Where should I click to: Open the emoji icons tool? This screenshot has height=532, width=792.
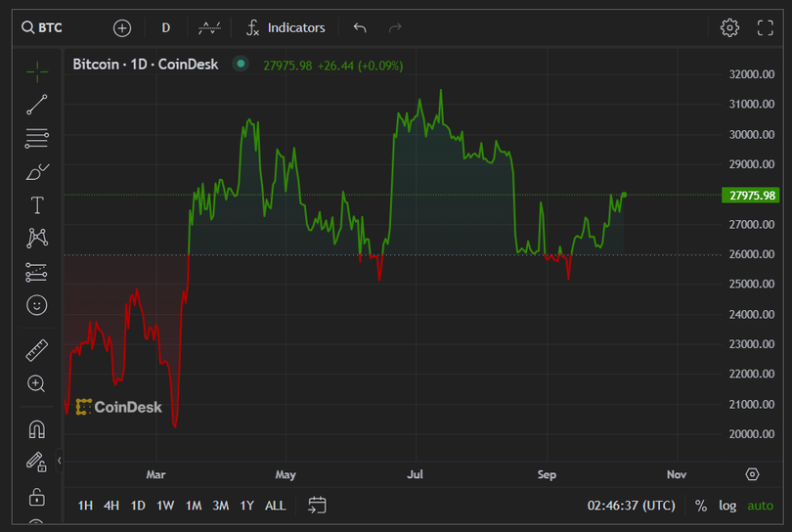[x=37, y=305]
